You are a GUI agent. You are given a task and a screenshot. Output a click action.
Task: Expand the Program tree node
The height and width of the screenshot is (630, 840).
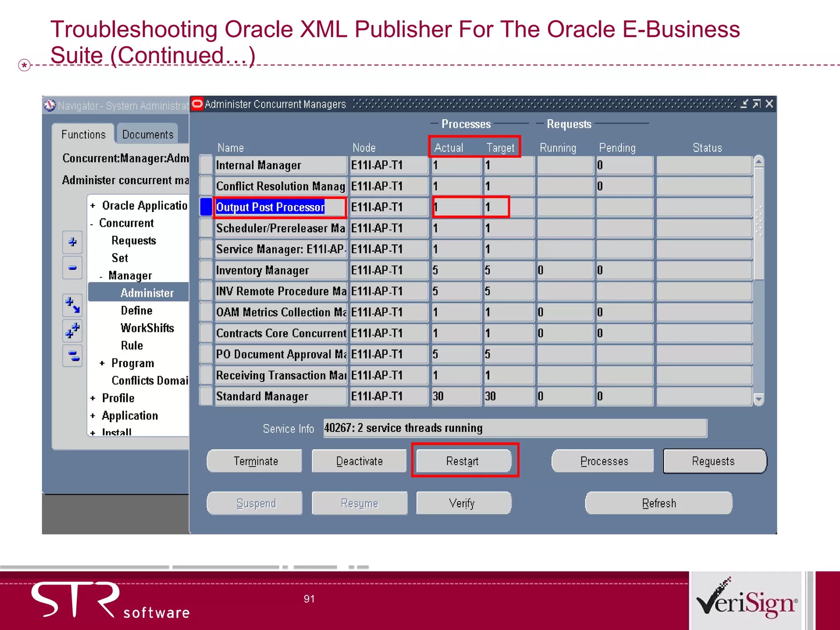click(102, 363)
